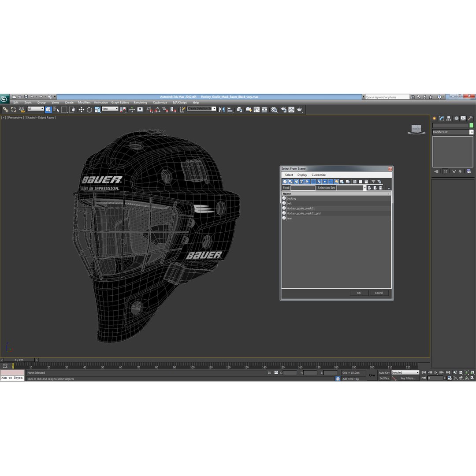Click the Render Production teapot icon

[299, 110]
